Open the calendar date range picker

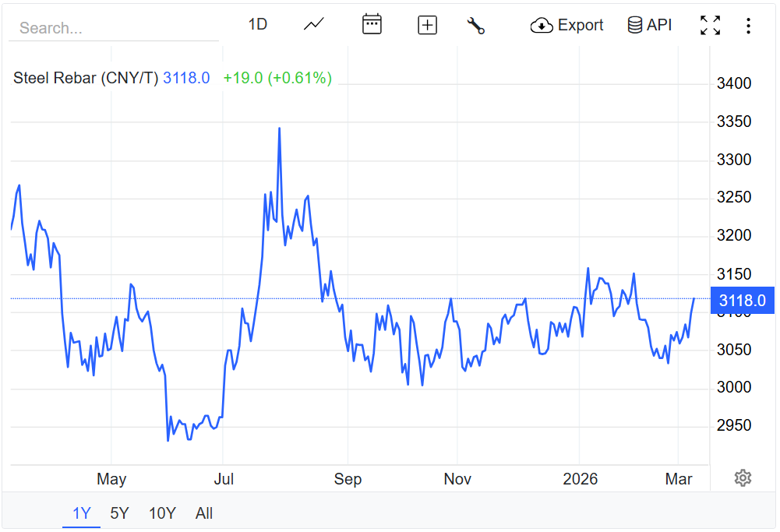tap(372, 25)
